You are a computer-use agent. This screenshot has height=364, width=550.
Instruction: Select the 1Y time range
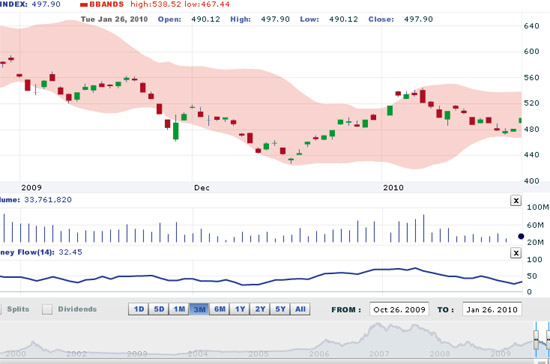[240, 309]
